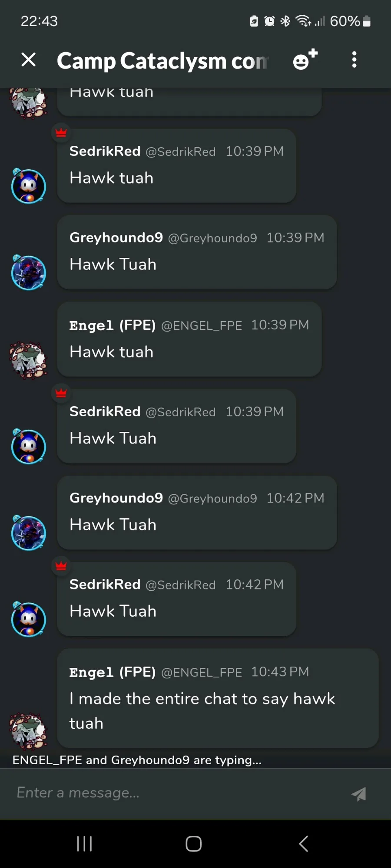Tap the @ENGEL_FPE handle on the 10:39 PM message
Screen dimensions: 391x868
[202, 325]
